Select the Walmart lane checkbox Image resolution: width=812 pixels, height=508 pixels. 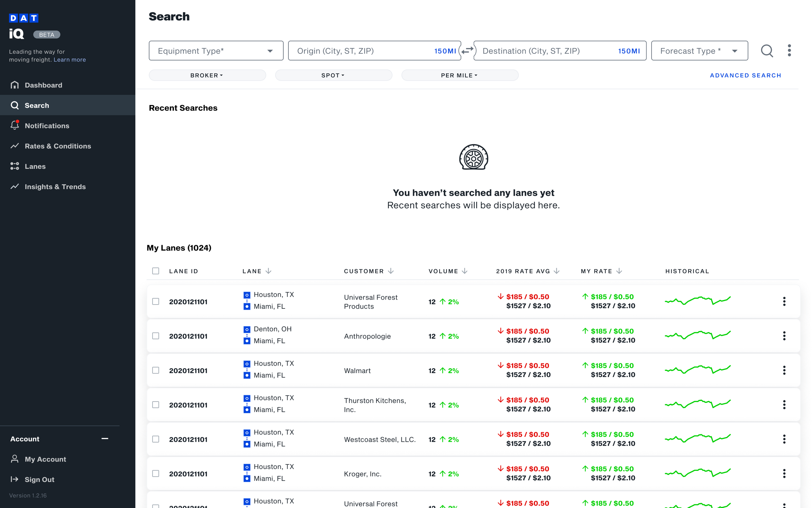(x=156, y=370)
